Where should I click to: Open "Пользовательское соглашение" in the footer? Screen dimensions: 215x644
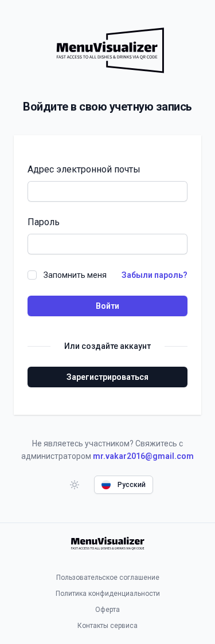[108, 578]
